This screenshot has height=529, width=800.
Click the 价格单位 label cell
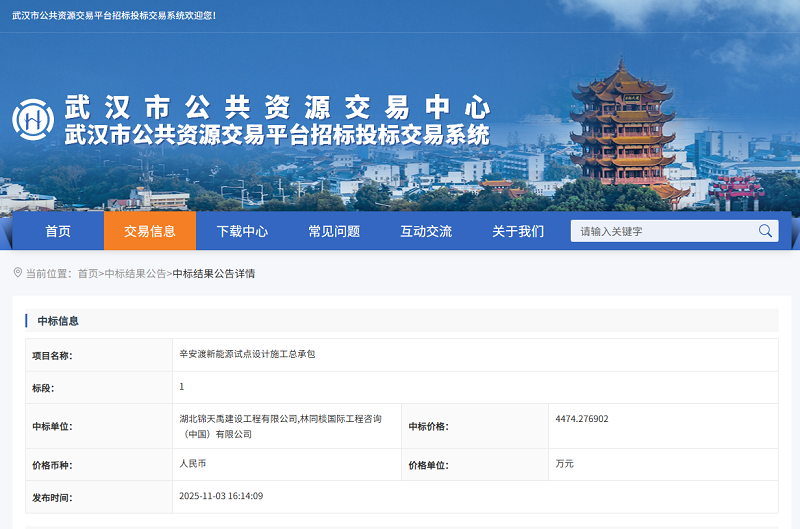475,465
